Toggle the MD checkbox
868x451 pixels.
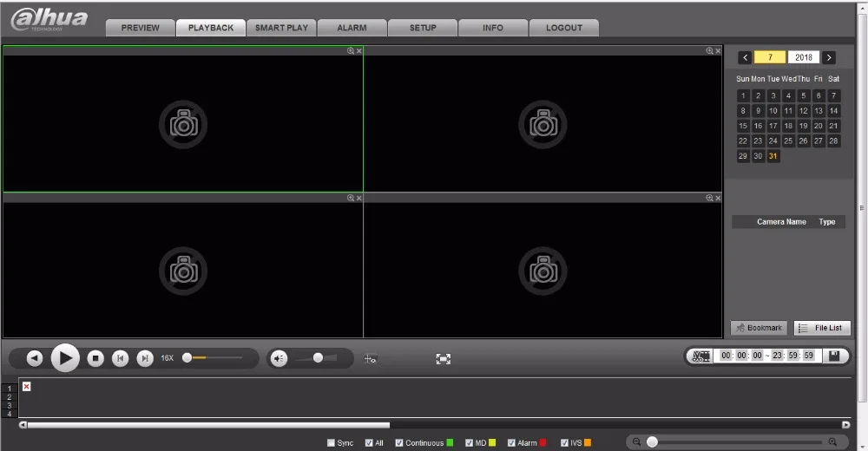470,442
